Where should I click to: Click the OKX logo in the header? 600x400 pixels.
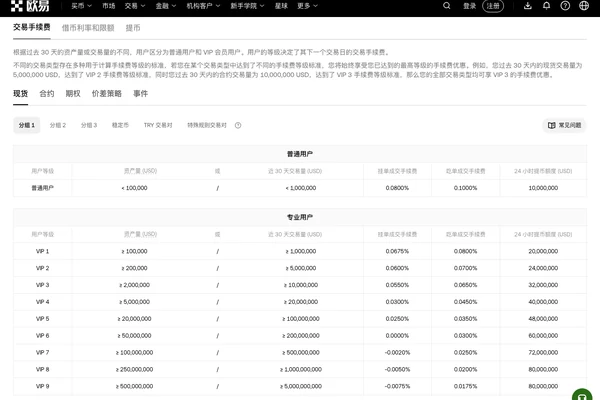(x=30, y=6)
